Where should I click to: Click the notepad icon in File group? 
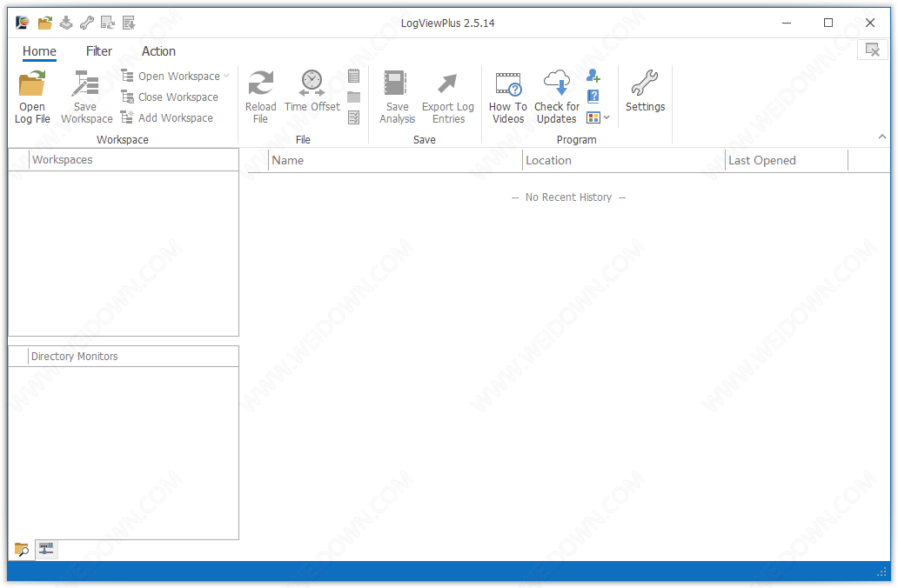coord(354,76)
